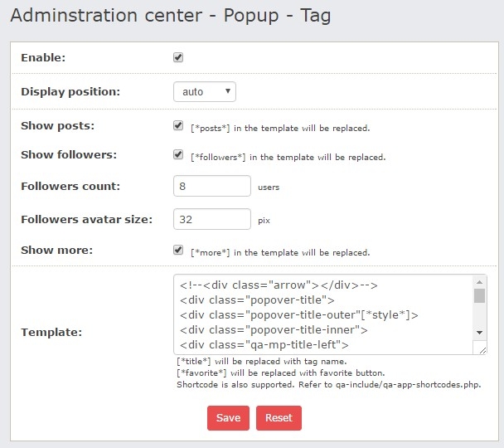
Task: Click the template scrollbar up arrow
Action: pyautogui.click(x=480, y=282)
